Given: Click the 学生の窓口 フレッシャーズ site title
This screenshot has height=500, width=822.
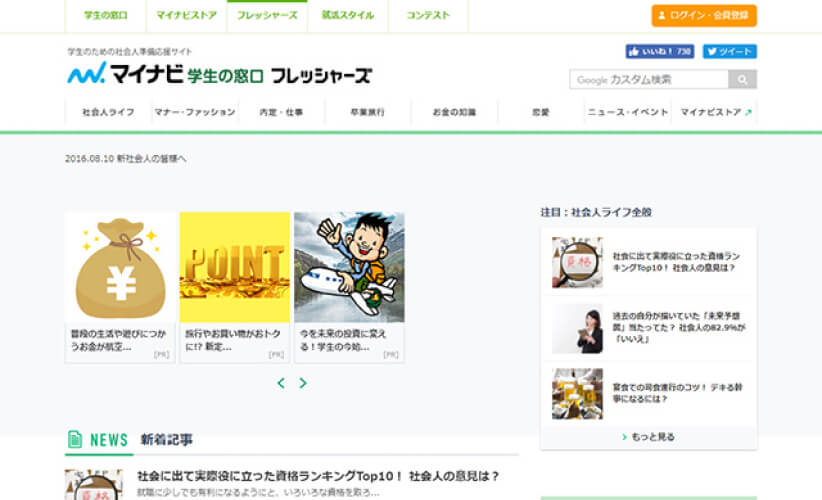Looking at the screenshot, I should tap(279, 76).
